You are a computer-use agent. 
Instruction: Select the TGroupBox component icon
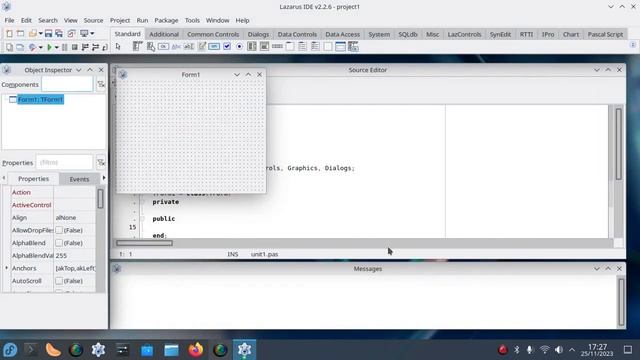(x=290, y=47)
